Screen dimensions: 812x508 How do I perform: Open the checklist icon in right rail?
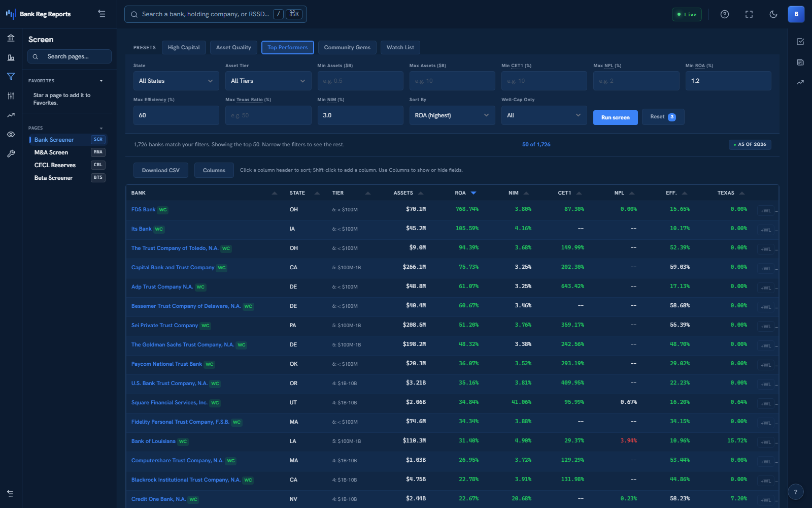coord(800,42)
